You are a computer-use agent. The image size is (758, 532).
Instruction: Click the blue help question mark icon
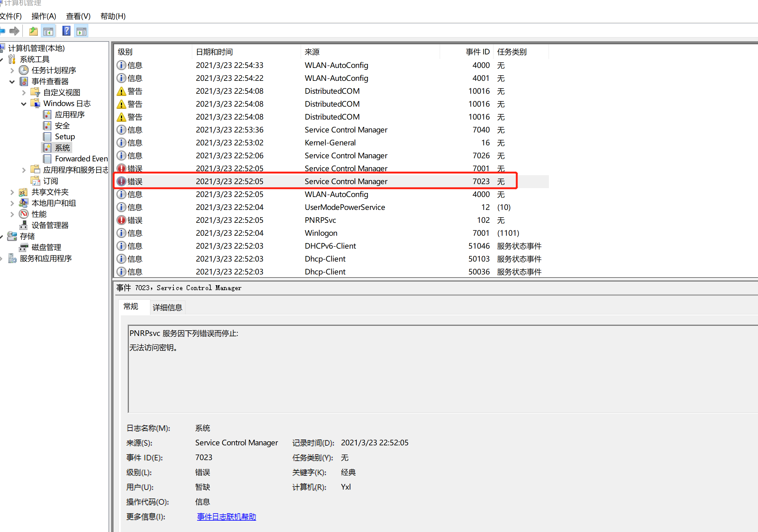point(66,31)
